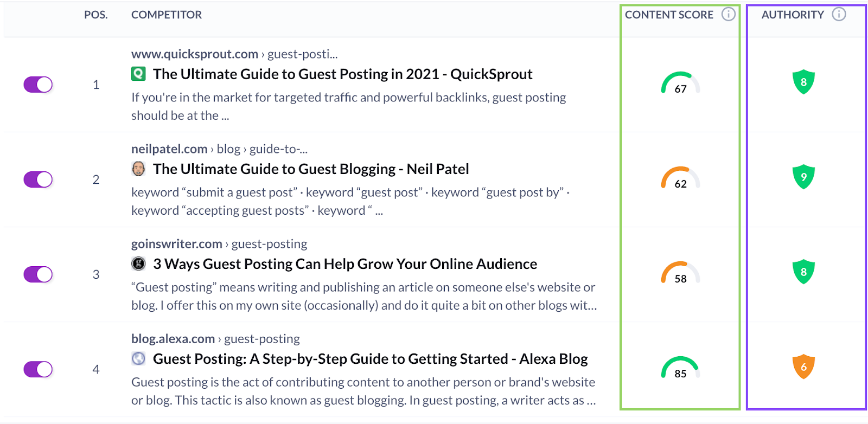The image size is (868, 424).
Task: Click the snippet starting keyword "submit a guest post"
Action: tap(350, 201)
